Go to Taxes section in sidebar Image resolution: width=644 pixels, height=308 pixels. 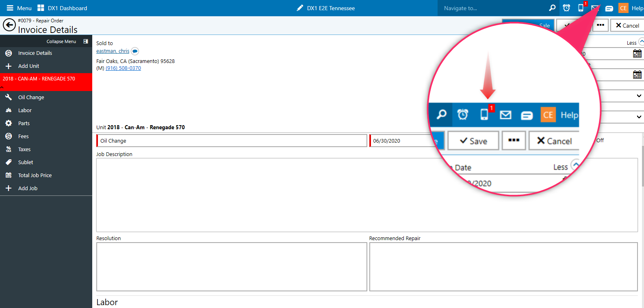(x=46, y=150)
